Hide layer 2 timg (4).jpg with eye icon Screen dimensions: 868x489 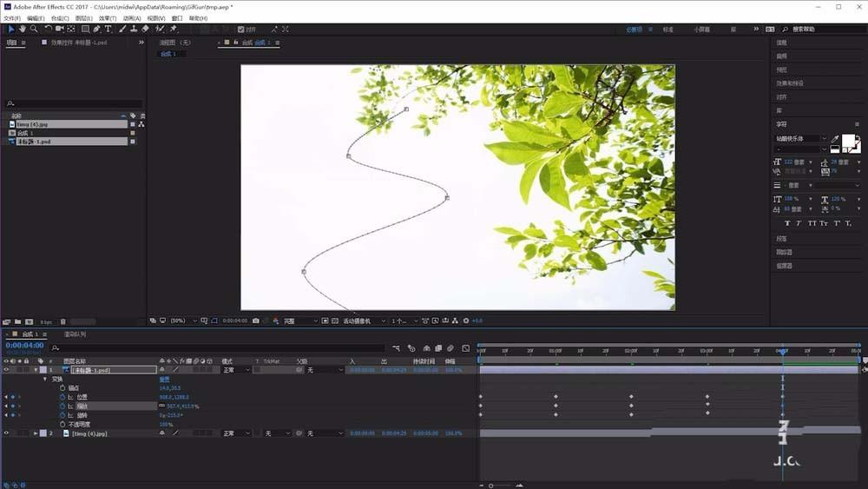tap(6, 433)
